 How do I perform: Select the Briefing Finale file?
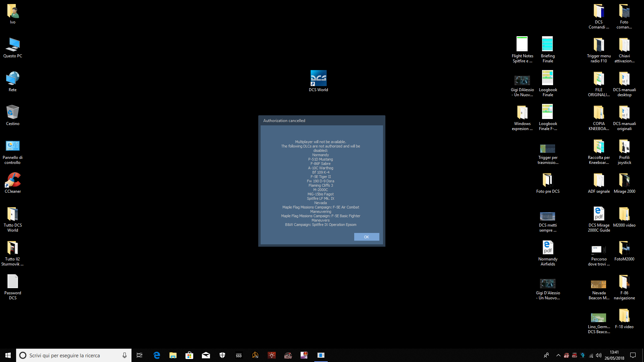click(548, 50)
